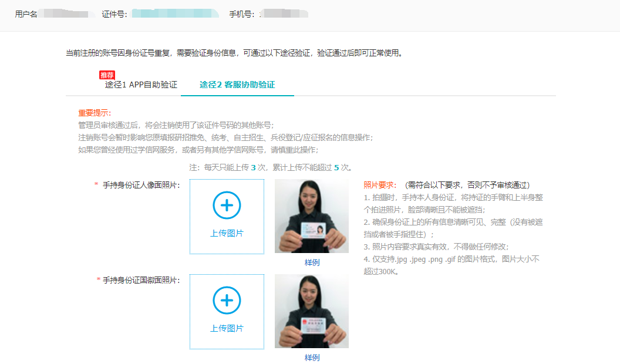Click the red 推荐 badge
The width and height of the screenshot is (620, 364).
pyautogui.click(x=107, y=75)
